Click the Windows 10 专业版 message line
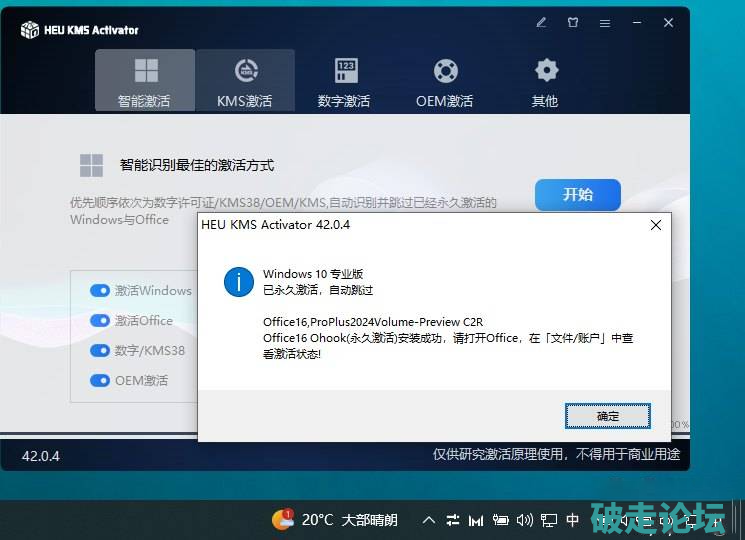 [313, 274]
